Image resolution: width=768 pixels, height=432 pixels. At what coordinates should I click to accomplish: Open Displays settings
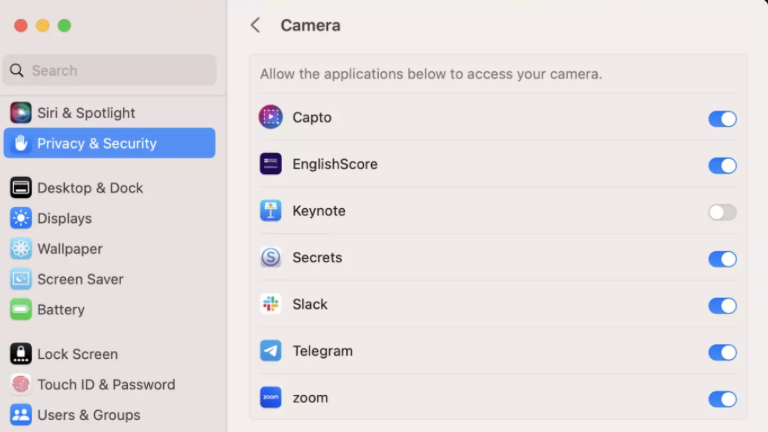coord(109,218)
